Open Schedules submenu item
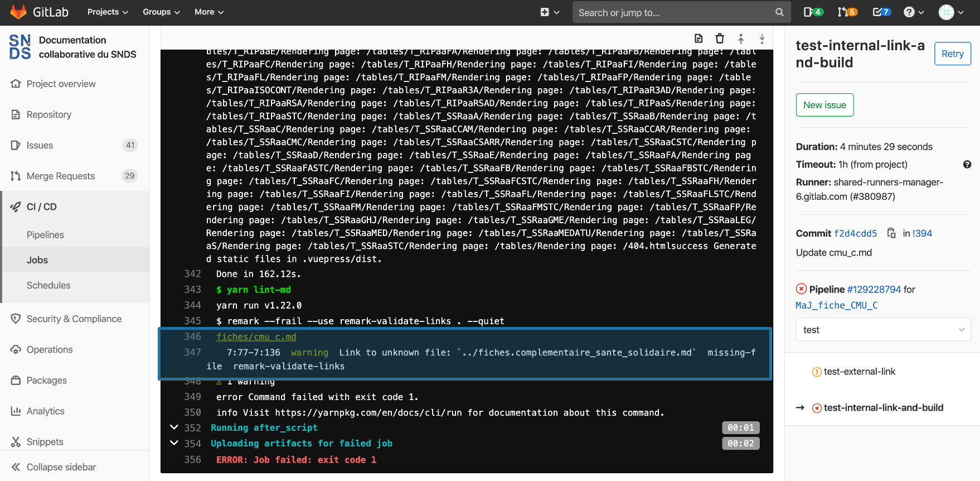The image size is (980, 481). 48,285
